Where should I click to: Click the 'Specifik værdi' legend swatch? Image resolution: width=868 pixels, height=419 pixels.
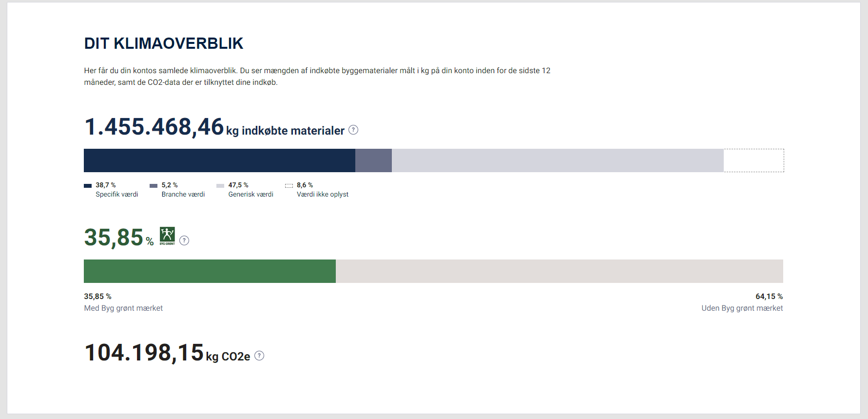(x=88, y=186)
